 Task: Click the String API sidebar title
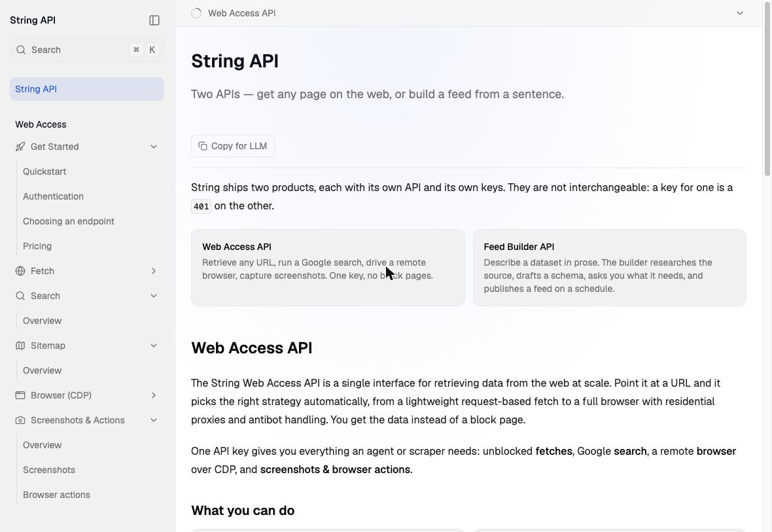coord(33,20)
